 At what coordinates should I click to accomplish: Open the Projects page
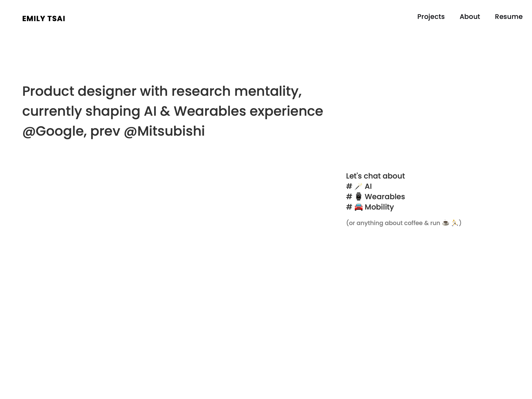(431, 17)
